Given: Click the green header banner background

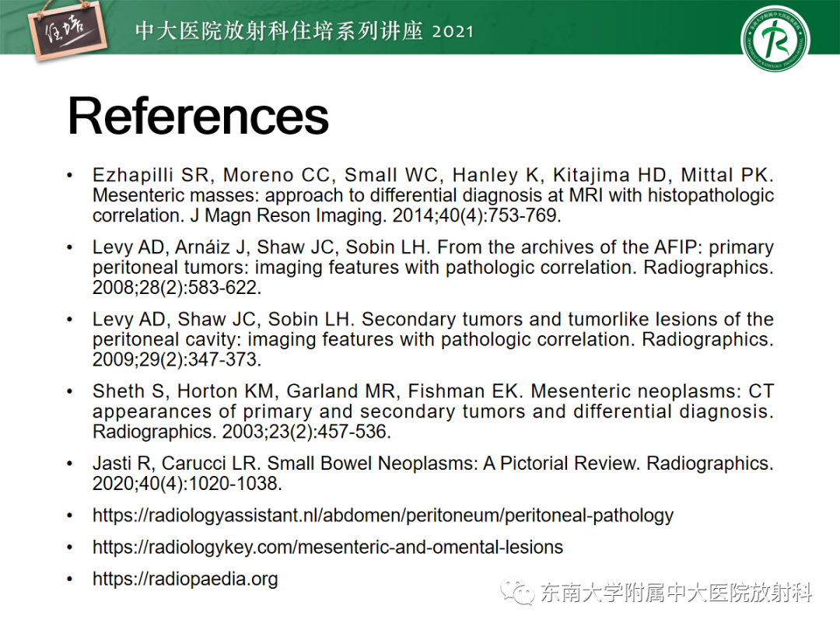Looking at the screenshot, I should (590, 26).
